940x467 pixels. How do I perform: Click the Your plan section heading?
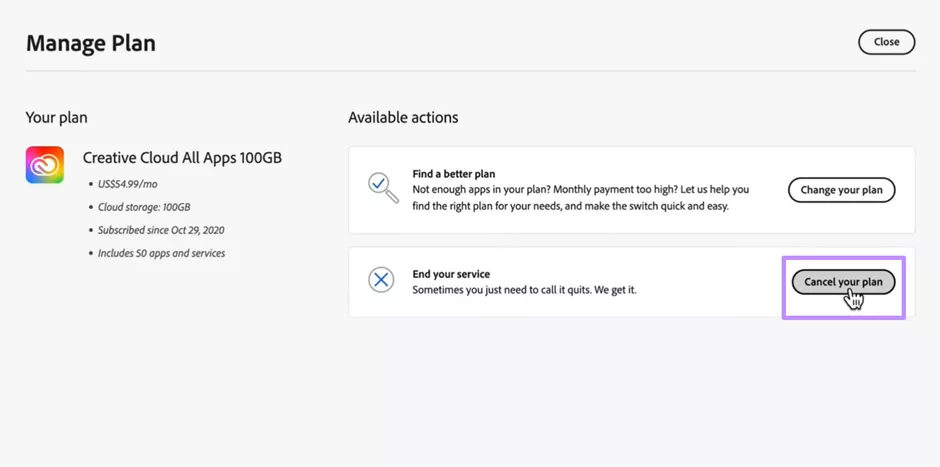(56, 118)
